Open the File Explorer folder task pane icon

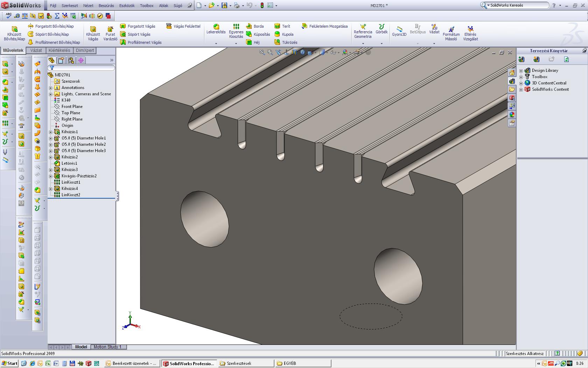[x=512, y=89]
